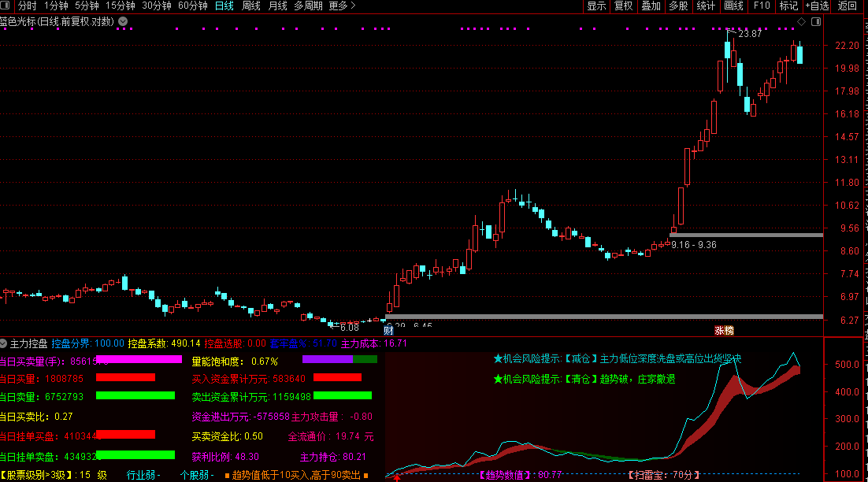Expand the 主力控盘 indicator dropdown
The width and height of the screenshot is (868, 482).
point(4,343)
